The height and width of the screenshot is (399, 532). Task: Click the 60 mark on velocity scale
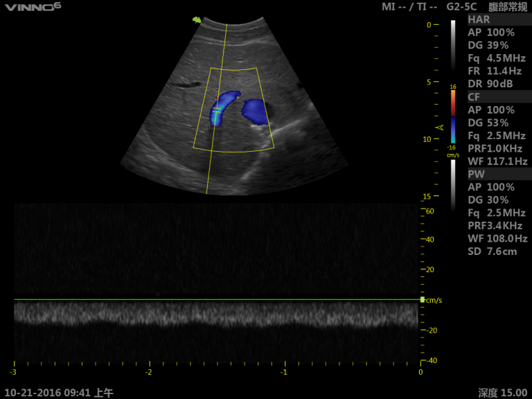click(x=429, y=211)
